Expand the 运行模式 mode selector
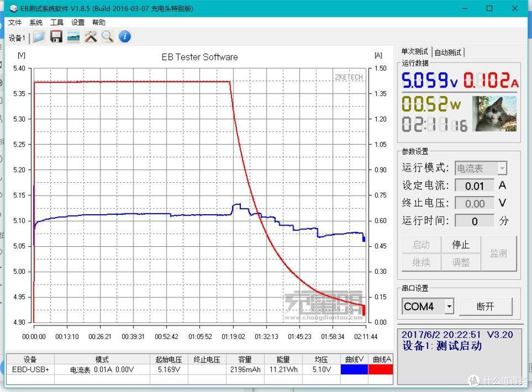This screenshot has width=532, height=392. click(503, 168)
